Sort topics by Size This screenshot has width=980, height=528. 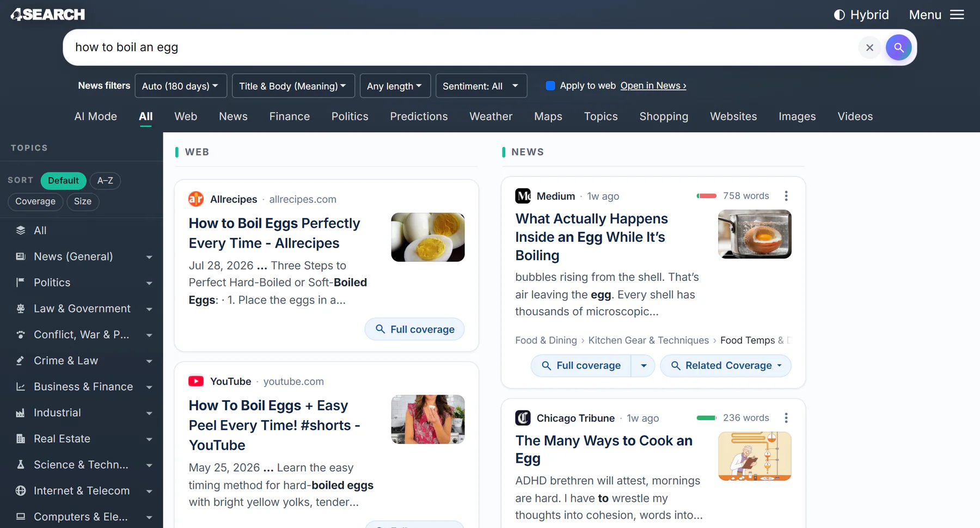(83, 201)
